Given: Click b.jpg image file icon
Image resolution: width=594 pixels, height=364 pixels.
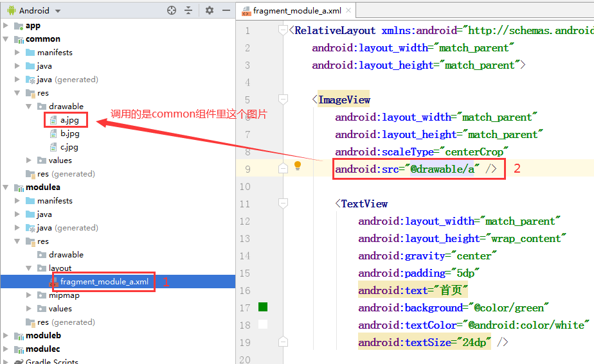Looking at the screenshot, I should [x=53, y=134].
